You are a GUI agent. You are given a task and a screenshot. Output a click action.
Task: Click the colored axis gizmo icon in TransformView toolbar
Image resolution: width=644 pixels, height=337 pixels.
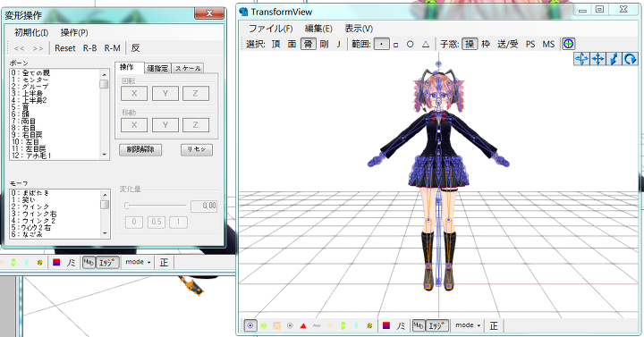click(x=569, y=44)
